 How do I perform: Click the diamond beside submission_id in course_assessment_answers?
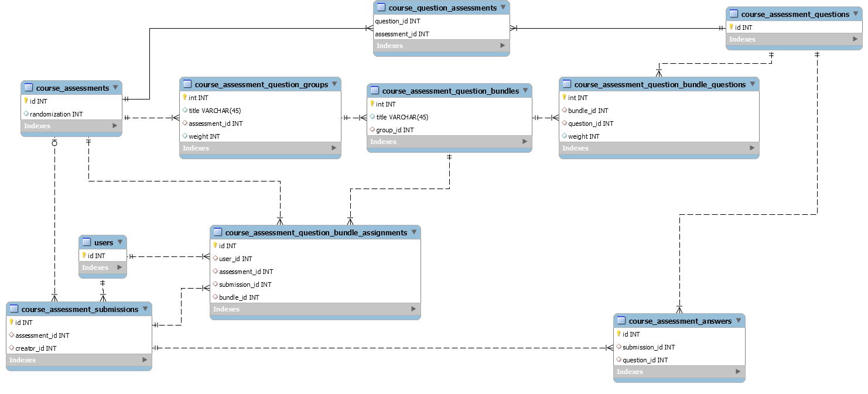point(618,347)
